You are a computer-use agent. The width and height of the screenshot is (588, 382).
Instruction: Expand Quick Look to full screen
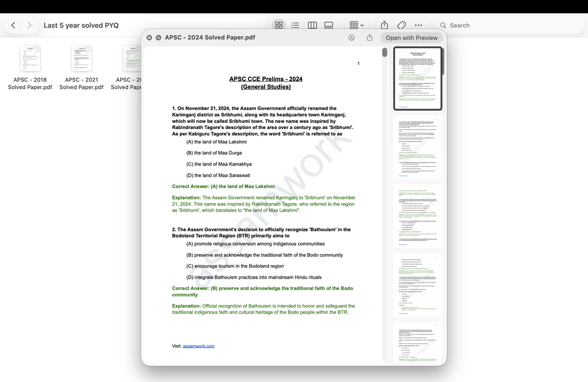click(158, 37)
